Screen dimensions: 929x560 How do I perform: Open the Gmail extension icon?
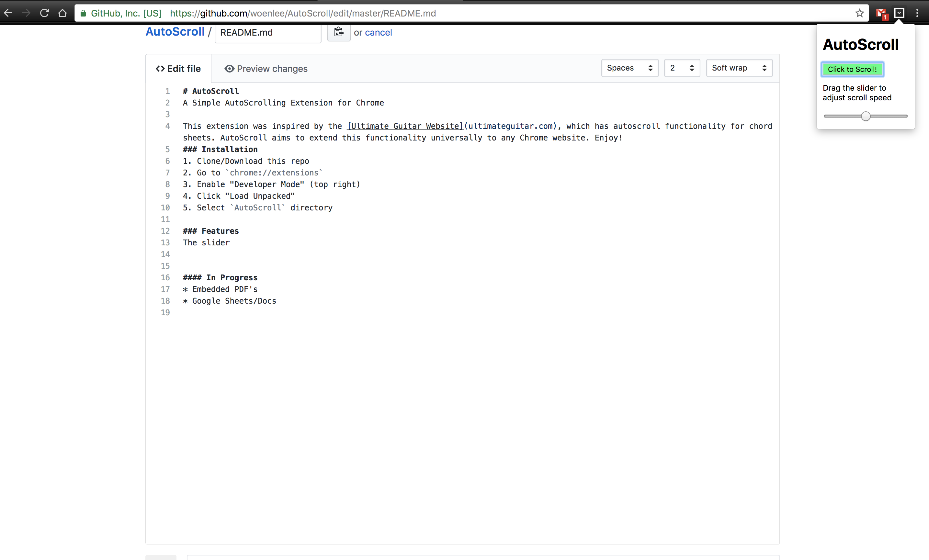(x=881, y=14)
